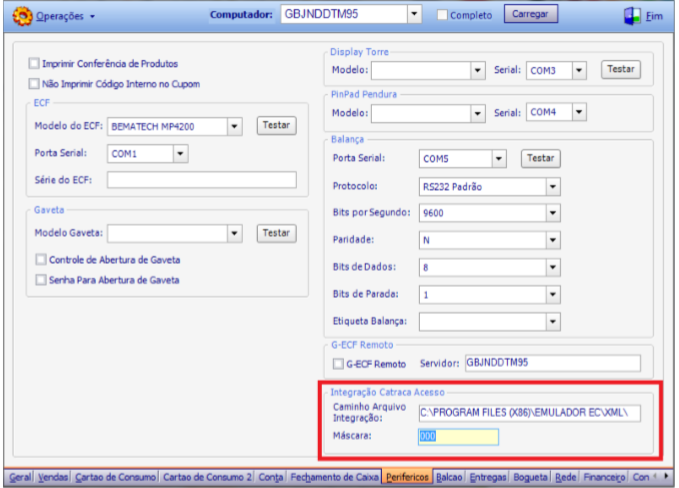Click Testar button next to Modelo do ECF
Screen dimensions: 679x488
[276, 125]
